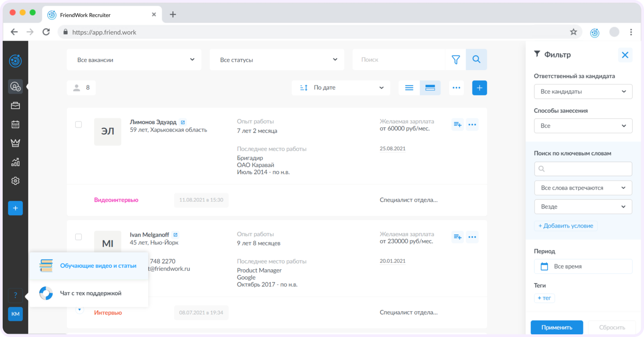The image size is (644, 337).
Task: Click the + тег button
Action: [x=544, y=298]
